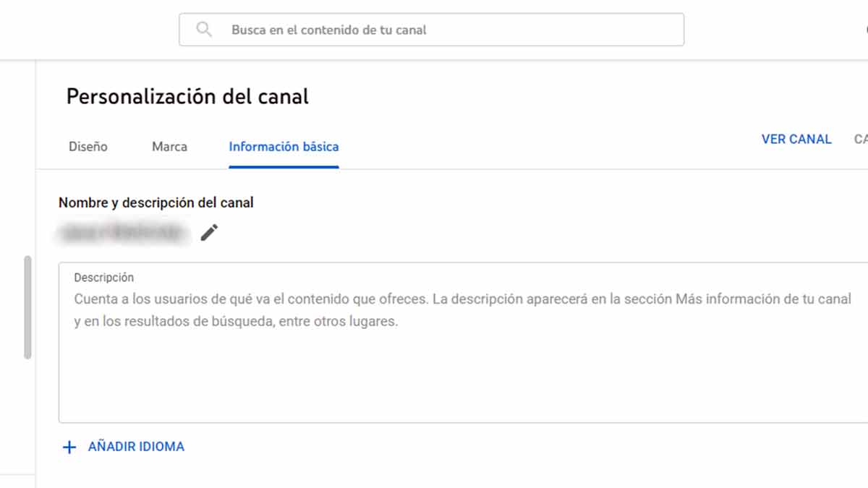Screen dimensions: 868x488
Task: Click the cut-off 'CA' button next to VER CANAL
Action: (861, 140)
